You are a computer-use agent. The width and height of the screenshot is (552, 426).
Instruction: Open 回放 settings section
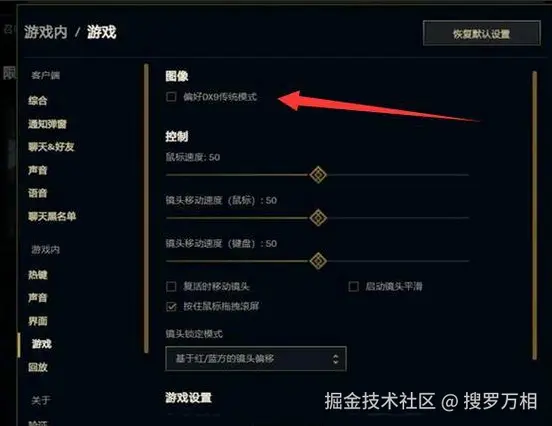pyautogui.click(x=38, y=367)
